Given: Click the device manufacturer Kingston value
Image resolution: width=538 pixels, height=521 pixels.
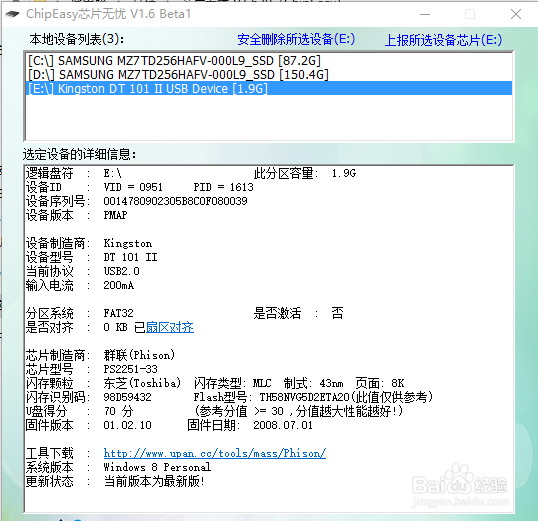Looking at the screenshot, I should tap(128, 243).
